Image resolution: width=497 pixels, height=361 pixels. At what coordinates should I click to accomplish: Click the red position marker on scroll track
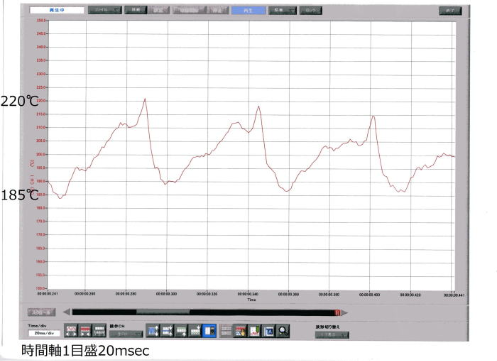coord(337,312)
